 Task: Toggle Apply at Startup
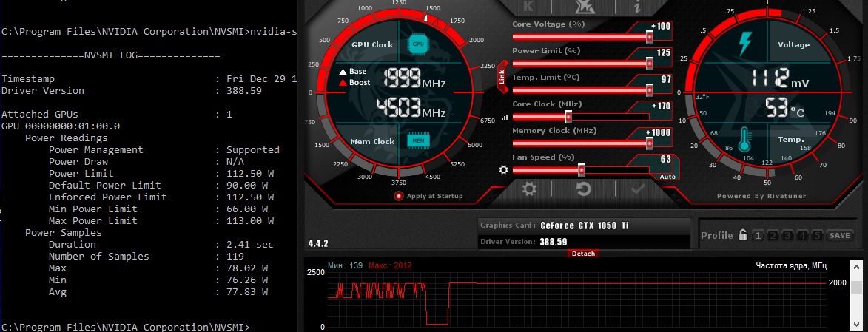[399, 196]
